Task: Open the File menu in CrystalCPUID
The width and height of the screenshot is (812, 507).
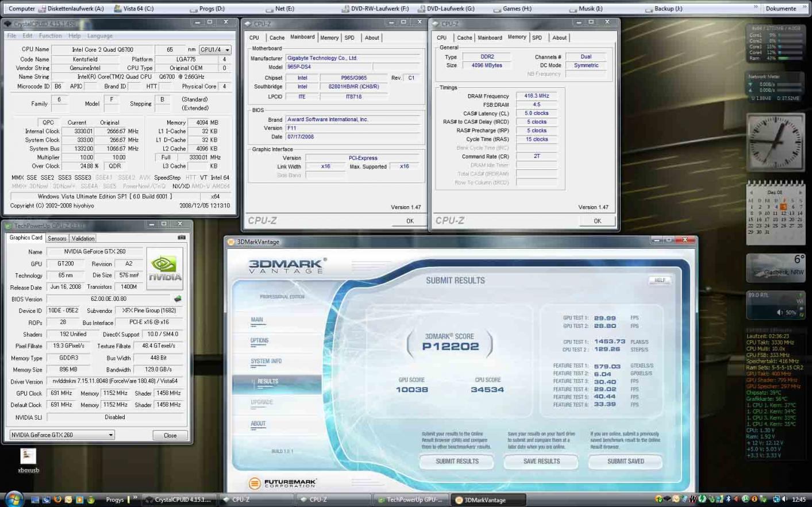Action: pos(11,36)
